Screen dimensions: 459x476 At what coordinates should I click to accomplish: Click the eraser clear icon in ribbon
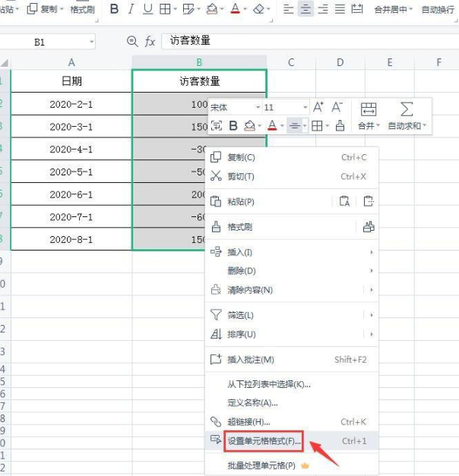click(x=258, y=9)
